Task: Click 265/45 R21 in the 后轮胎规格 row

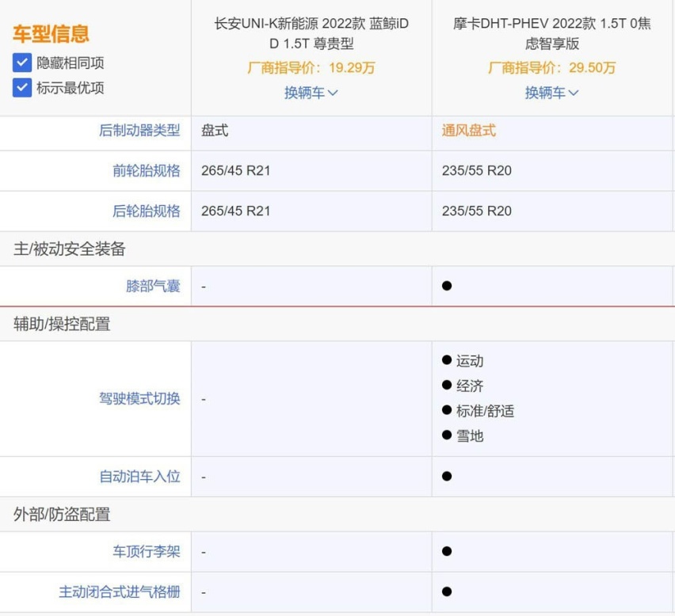Action: pyautogui.click(x=236, y=211)
